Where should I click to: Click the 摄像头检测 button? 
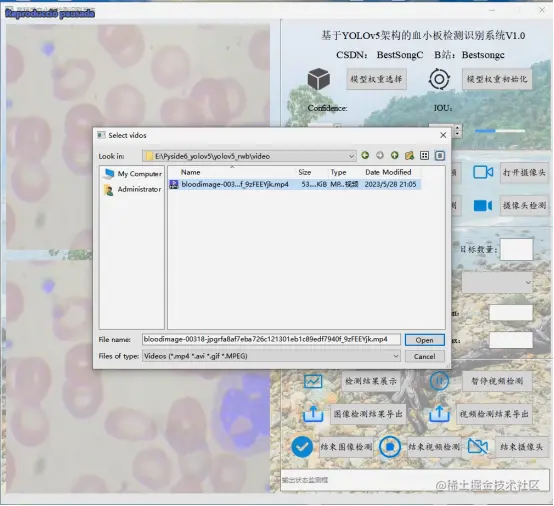click(524, 205)
